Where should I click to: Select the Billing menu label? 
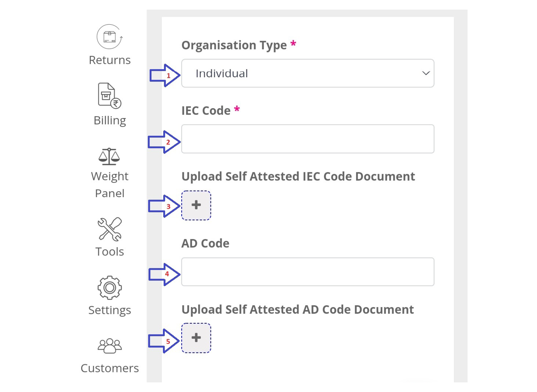(x=110, y=121)
